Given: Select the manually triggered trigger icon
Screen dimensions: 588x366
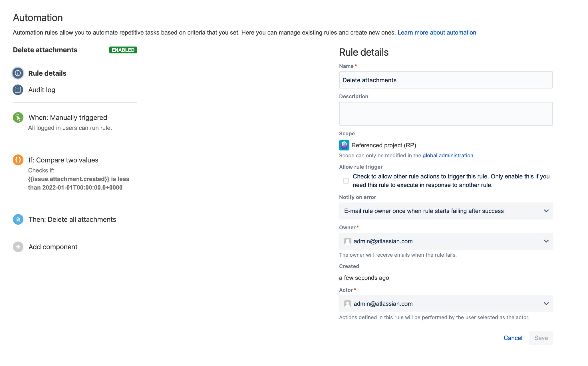Looking at the screenshot, I should pyautogui.click(x=18, y=117).
